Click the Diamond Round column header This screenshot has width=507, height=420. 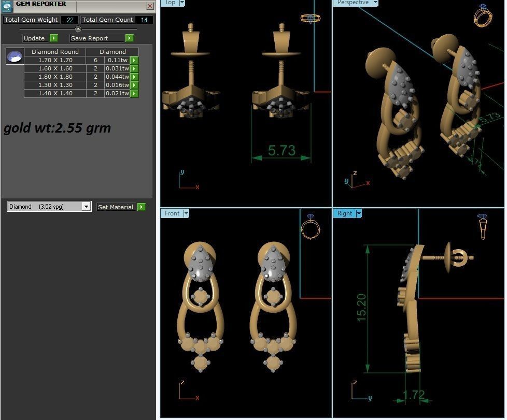coord(55,52)
